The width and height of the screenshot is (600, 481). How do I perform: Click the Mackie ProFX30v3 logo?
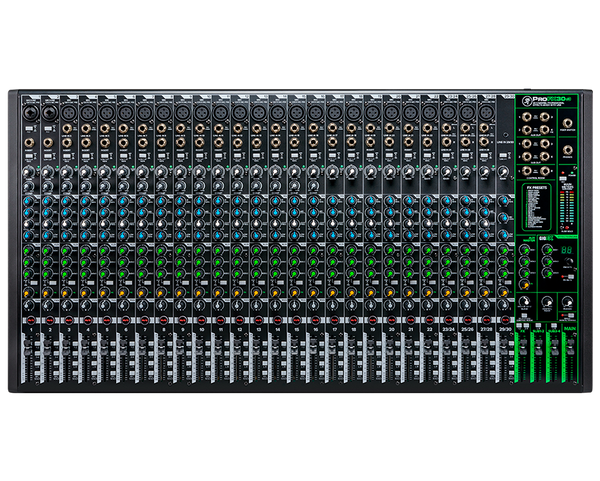point(546,100)
